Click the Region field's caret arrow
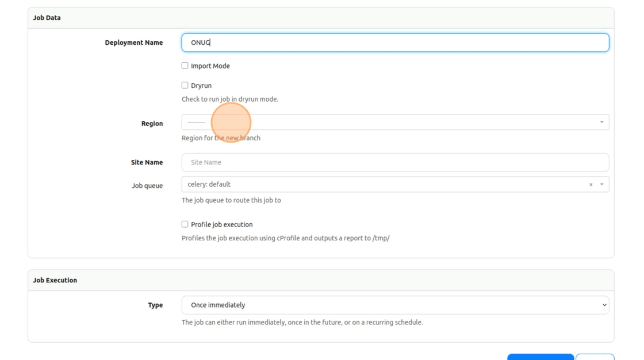 [x=602, y=122]
